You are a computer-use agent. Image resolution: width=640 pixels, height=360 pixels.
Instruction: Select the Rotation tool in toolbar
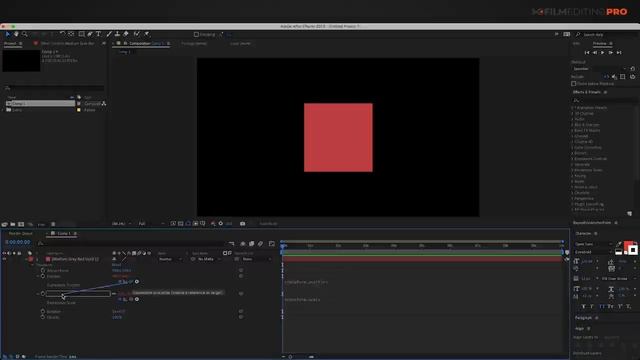(62, 34)
